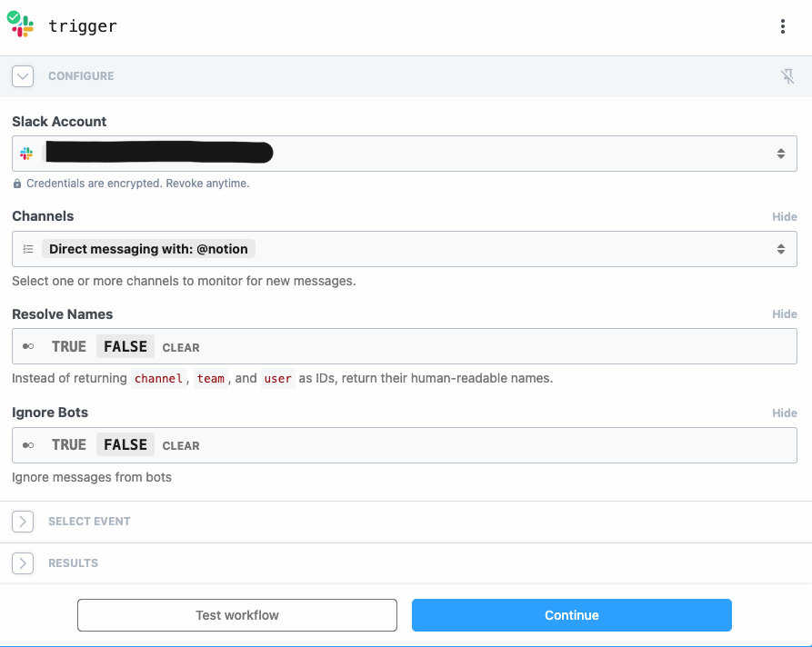Click the pin icon in Configure bar
812x647 pixels.
pos(787,76)
